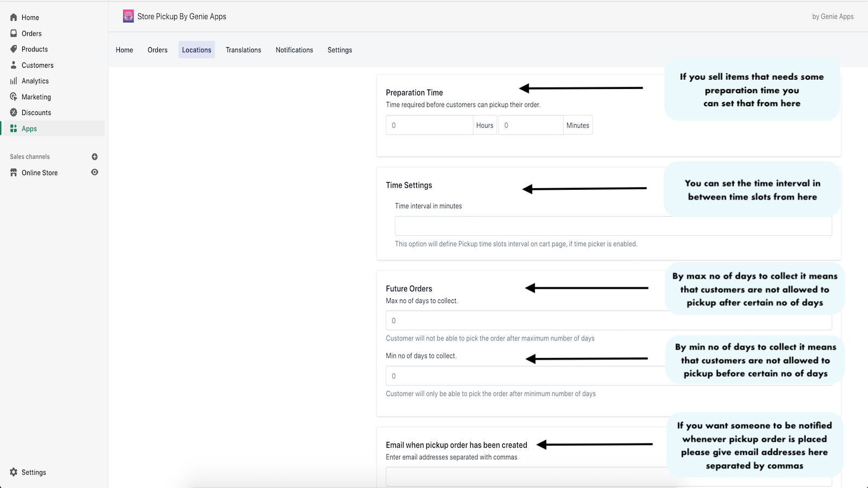Click the Store Pickup app logo icon
The image size is (868, 488).
click(x=128, y=16)
